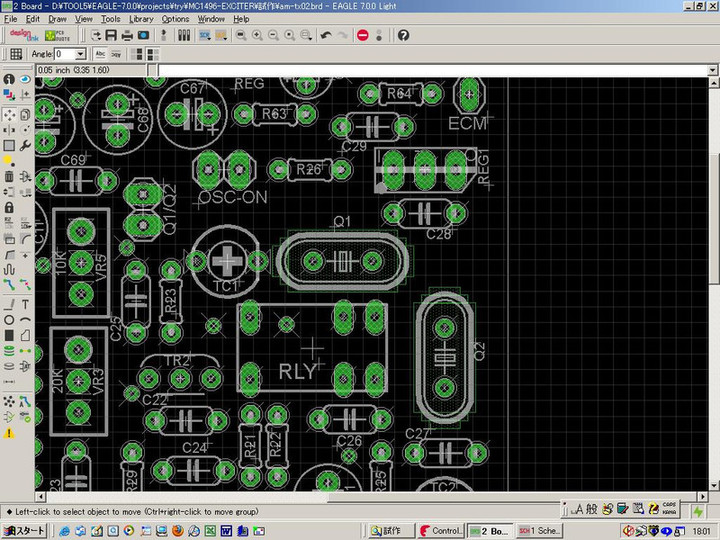Click the red Stop command icon
Image resolution: width=720 pixels, height=540 pixels.
click(362, 35)
